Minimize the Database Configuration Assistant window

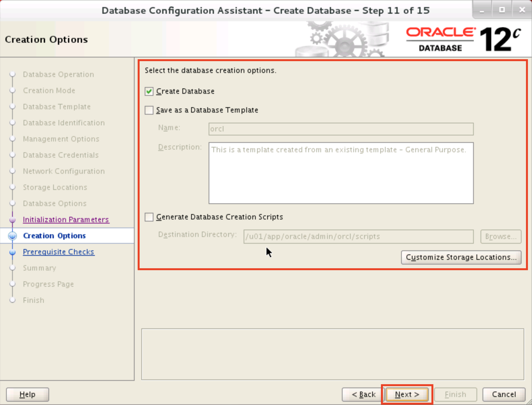482,10
